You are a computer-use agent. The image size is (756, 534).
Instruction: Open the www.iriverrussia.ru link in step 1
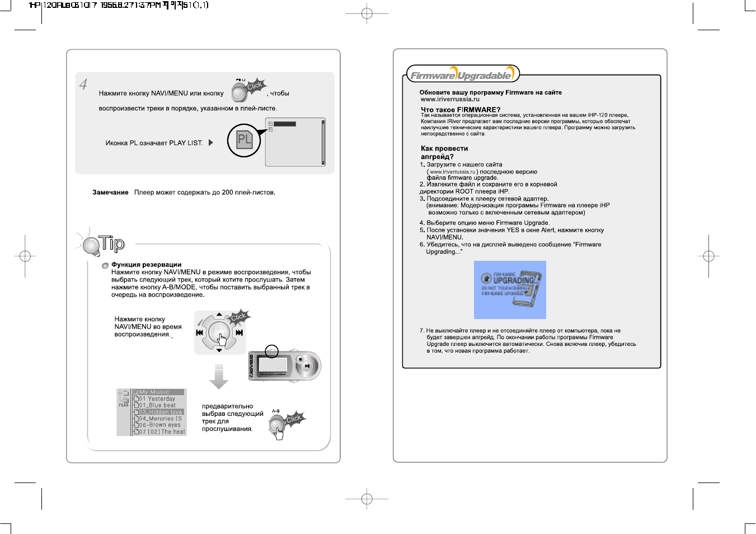[x=453, y=172]
